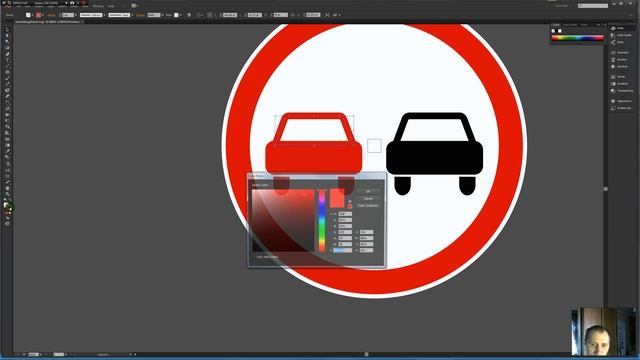Image resolution: width=640 pixels, height=360 pixels.
Task: Click Recolor Artwork icon in control bar
Action: click(x=189, y=15)
